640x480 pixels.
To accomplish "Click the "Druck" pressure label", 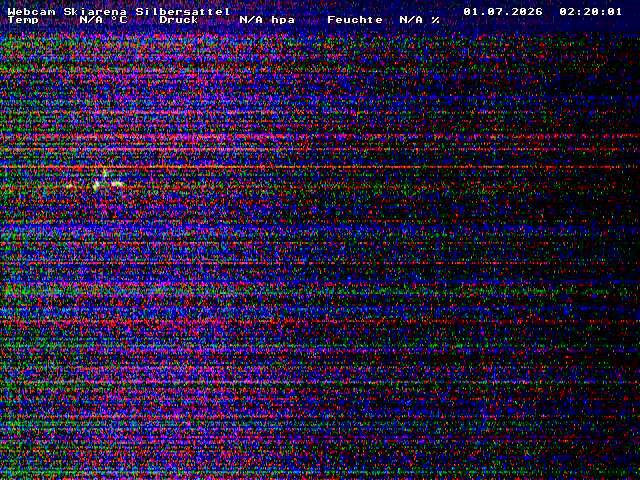I will click(x=179, y=20).
